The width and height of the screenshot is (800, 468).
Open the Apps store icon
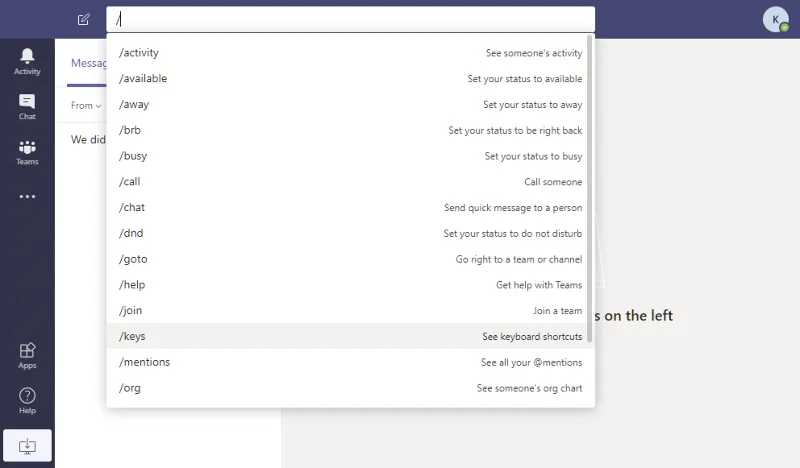[27, 356]
